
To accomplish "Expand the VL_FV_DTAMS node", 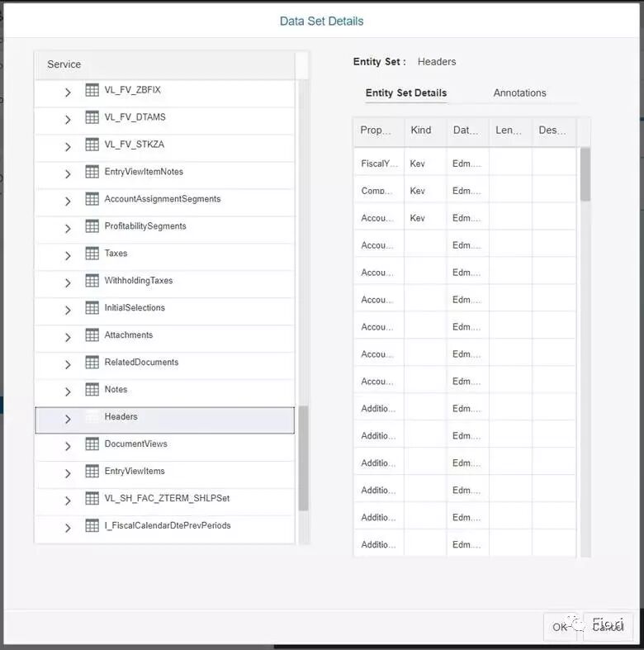I will (68, 120).
